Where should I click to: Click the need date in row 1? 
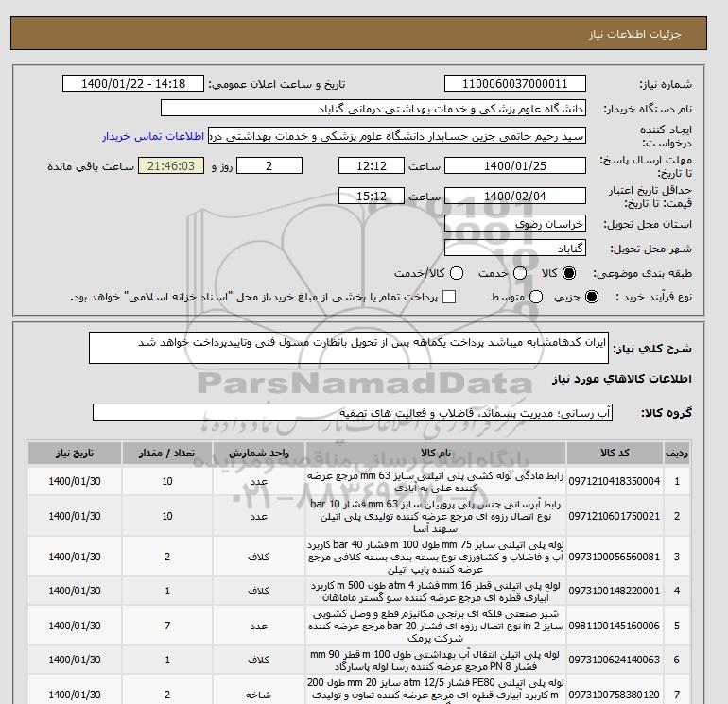pos(75,481)
